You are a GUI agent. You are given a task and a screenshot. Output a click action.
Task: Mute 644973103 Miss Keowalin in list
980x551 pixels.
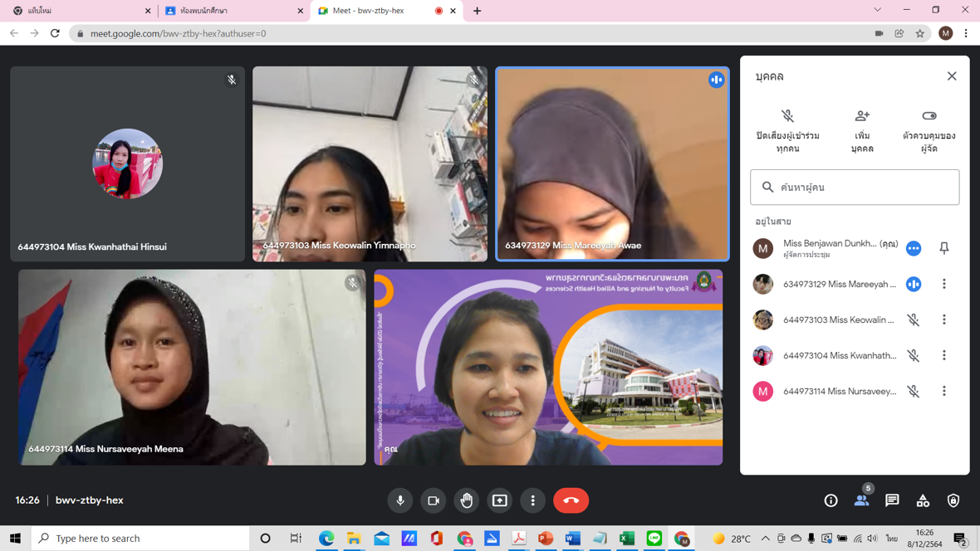coord(914,319)
